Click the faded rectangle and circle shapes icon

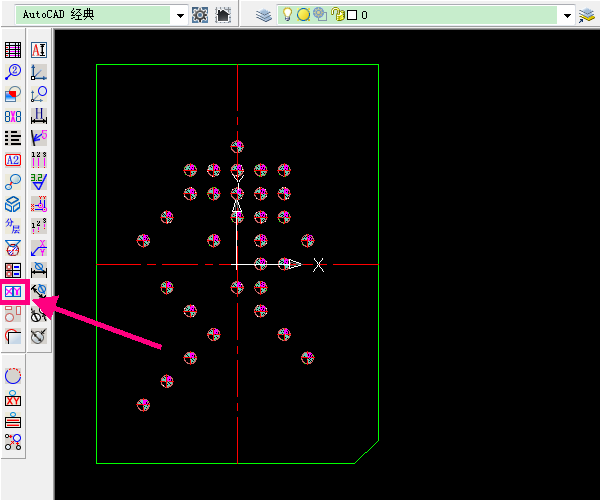(x=13, y=314)
